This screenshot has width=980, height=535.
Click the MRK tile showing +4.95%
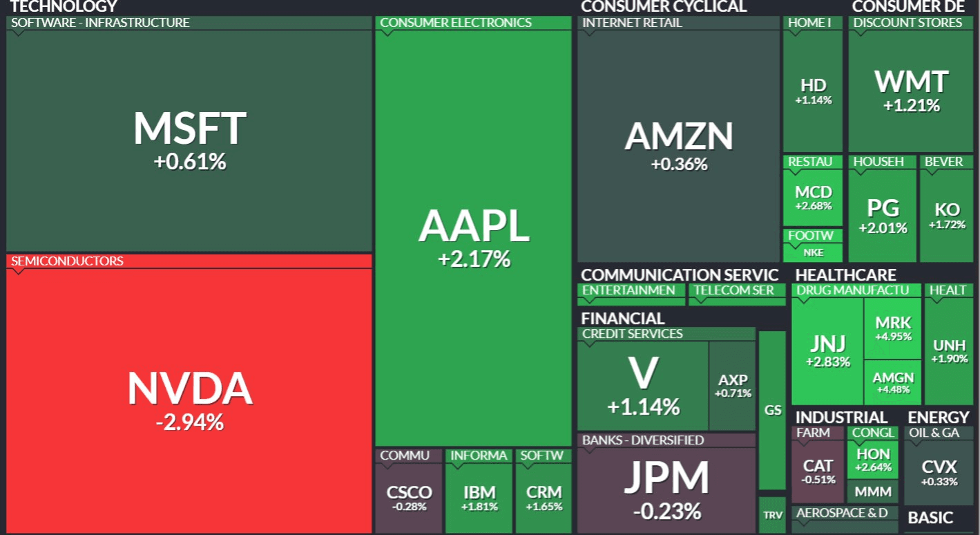coord(893,328)
